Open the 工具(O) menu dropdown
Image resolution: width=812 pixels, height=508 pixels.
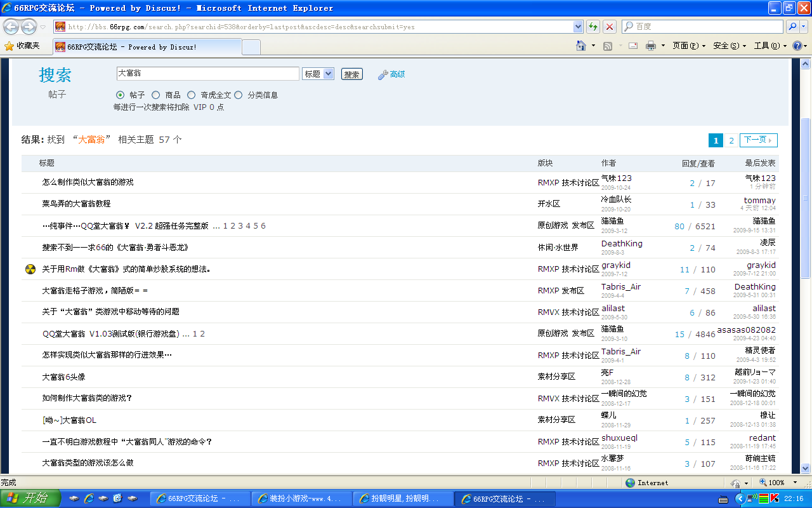(x=770, y=46)
